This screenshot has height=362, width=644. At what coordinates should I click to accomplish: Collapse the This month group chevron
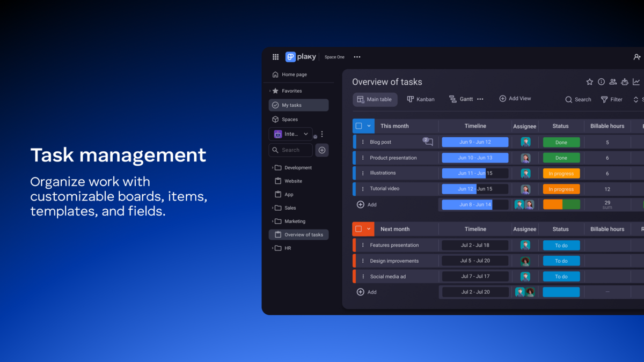pos(369,126)
